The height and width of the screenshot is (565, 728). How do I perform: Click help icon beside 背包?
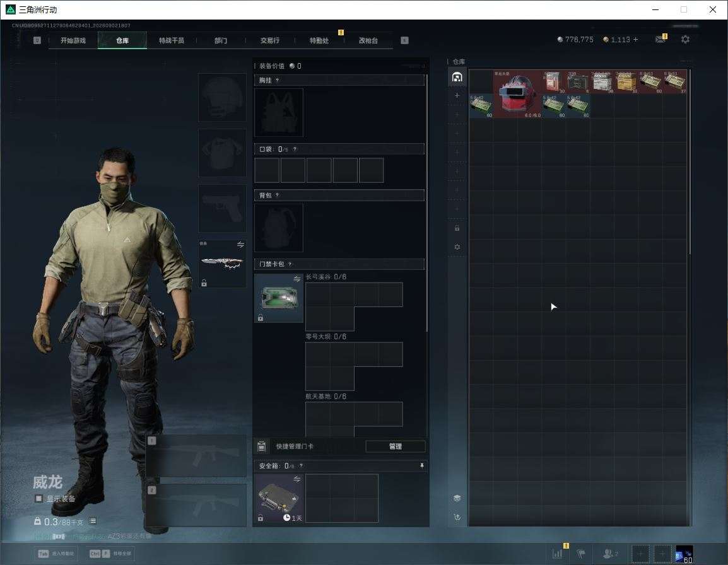[277, 195]
